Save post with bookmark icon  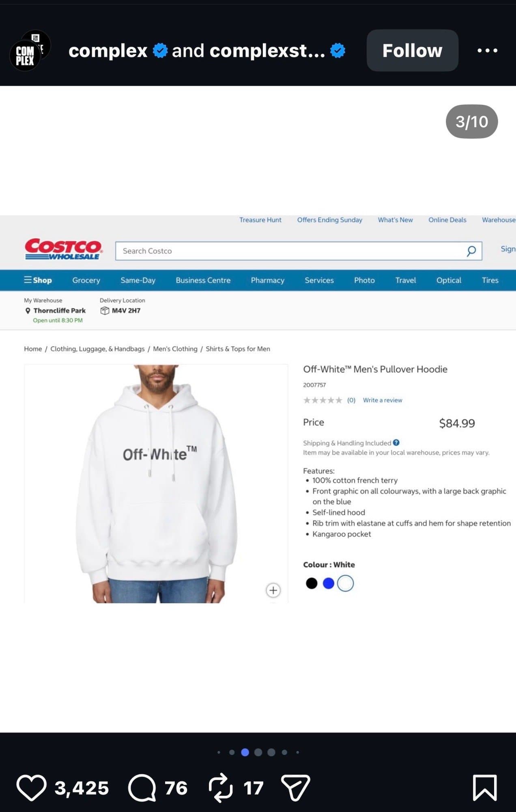(x=485, y=788)
